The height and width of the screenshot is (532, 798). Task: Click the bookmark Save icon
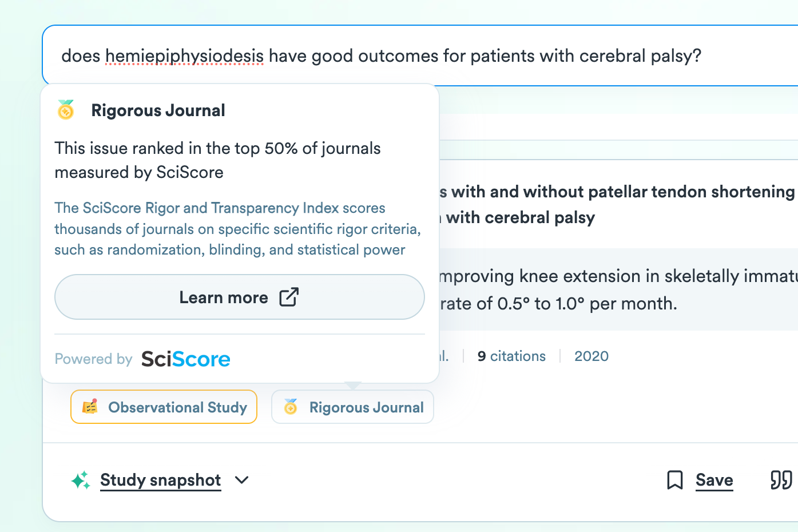(x=675, y=480)
